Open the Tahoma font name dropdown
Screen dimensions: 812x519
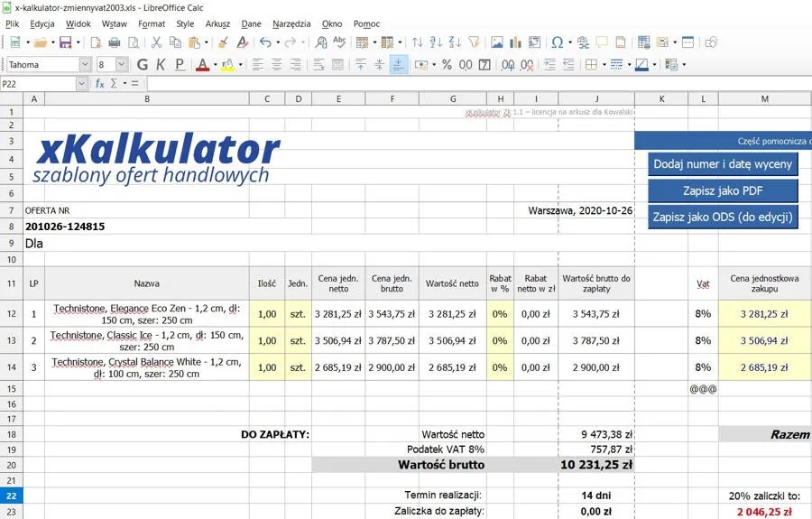tap(85, 64)
